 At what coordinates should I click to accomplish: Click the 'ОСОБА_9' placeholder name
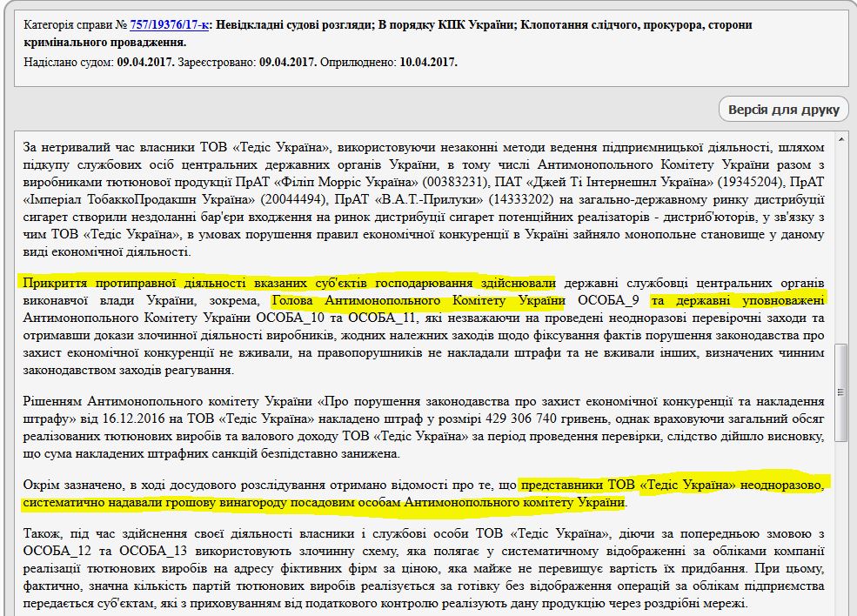point(609,301)
